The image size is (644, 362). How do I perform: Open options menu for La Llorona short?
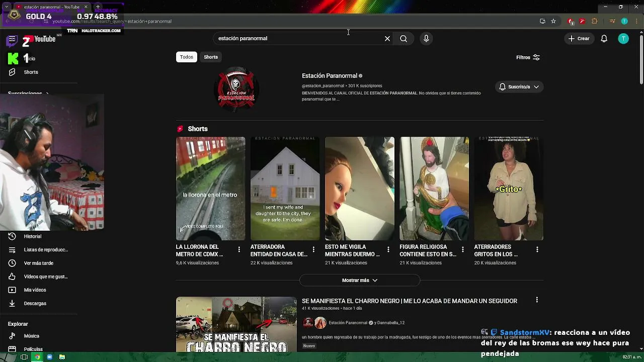(x=239, y=249)
